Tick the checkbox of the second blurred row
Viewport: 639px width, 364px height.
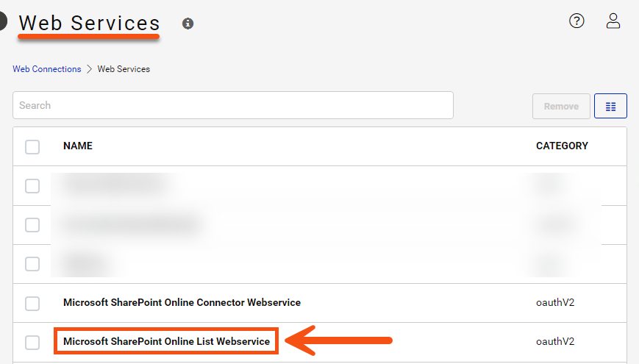(32, 224)
